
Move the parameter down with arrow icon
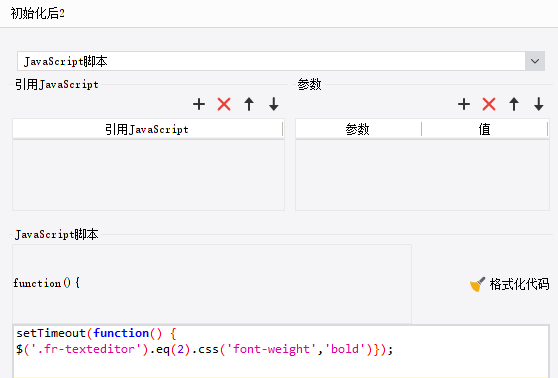[x=539, y=104]
